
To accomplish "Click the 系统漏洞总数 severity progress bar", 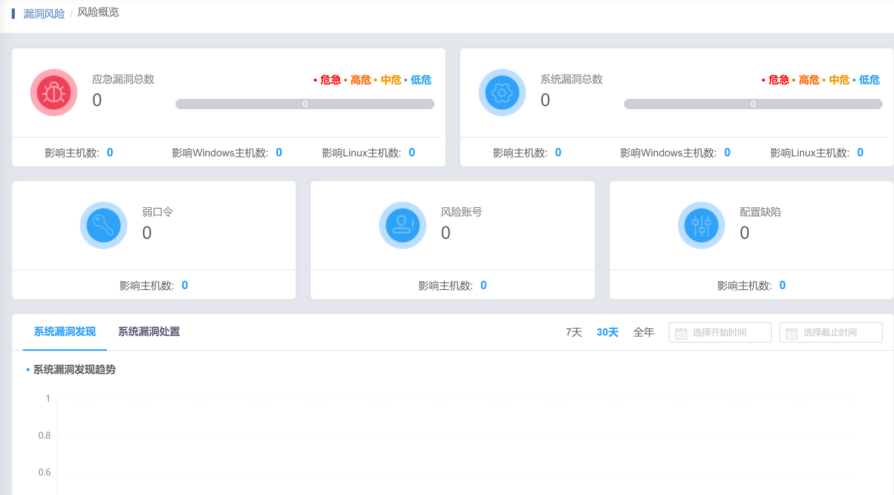I will [x=753, y=104].
